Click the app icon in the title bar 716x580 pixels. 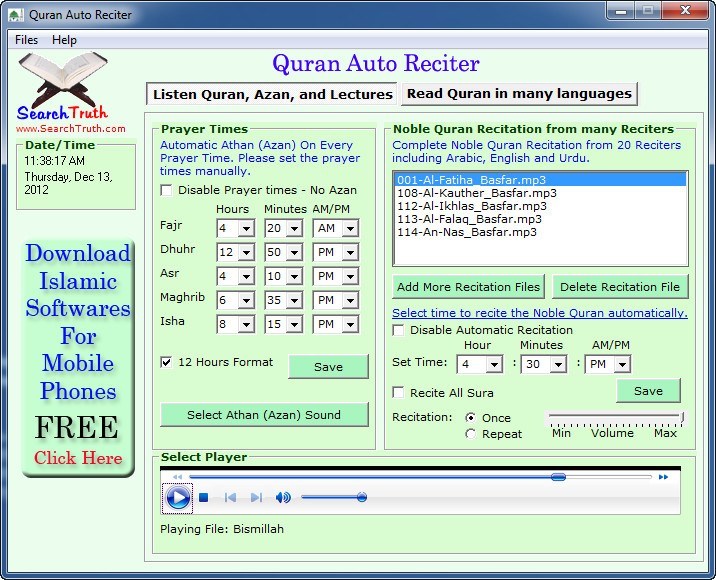click(16, 15)
